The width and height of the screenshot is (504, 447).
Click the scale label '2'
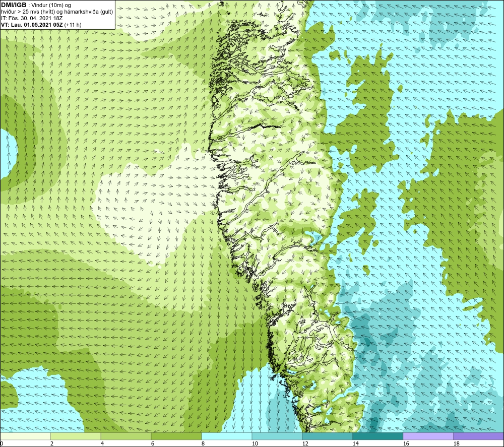pyautogui.click(x=52, y=444)
